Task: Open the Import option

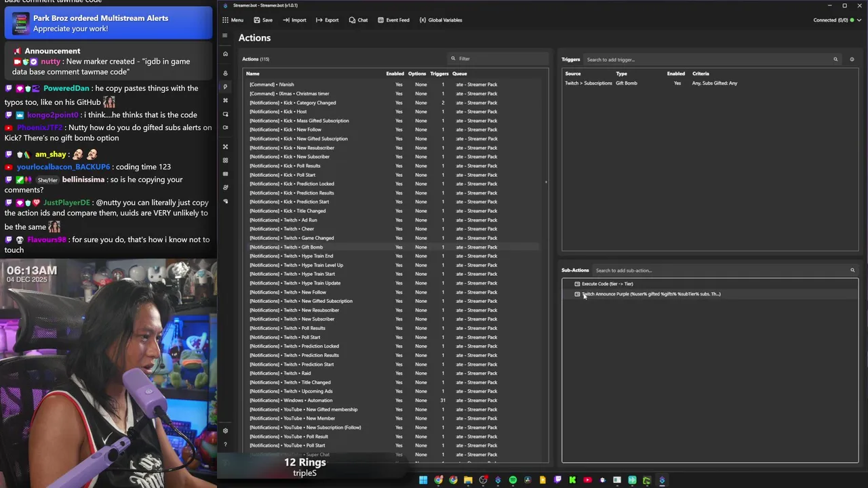Action: (x=294, y=20)
